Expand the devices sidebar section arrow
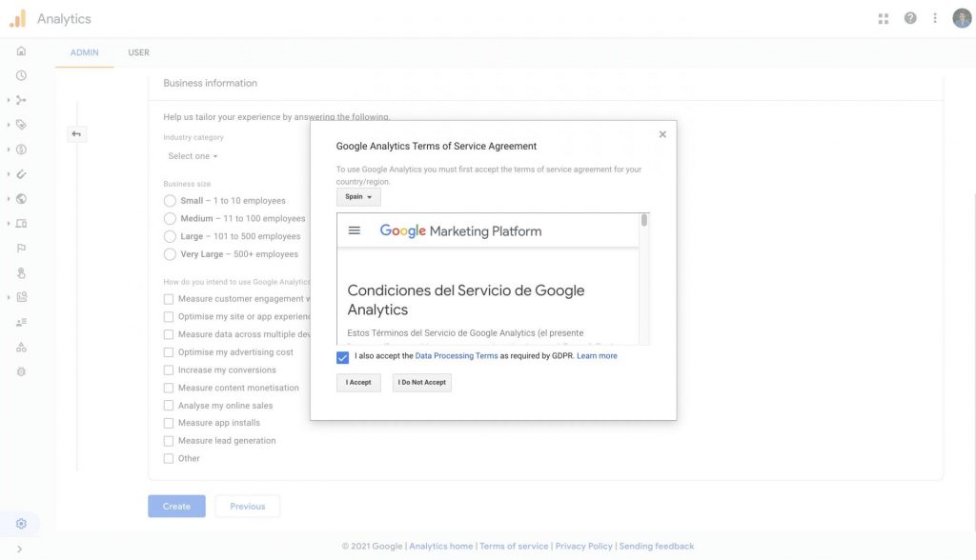This screenshot has height=560, width=976. (8, 224)
